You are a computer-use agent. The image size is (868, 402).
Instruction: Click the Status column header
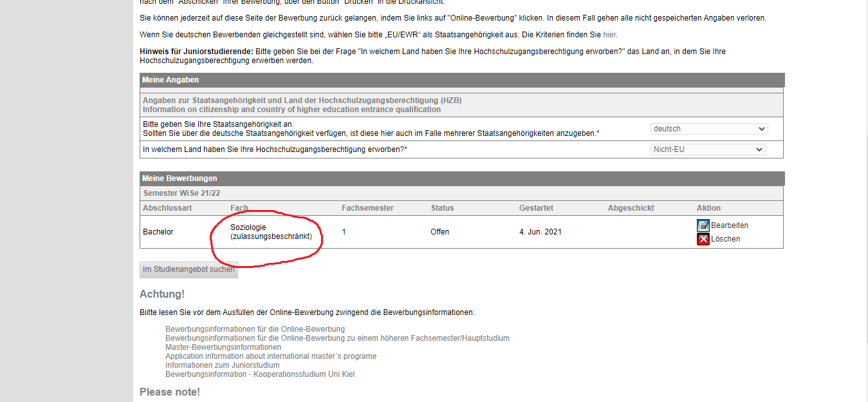point(442,208)
